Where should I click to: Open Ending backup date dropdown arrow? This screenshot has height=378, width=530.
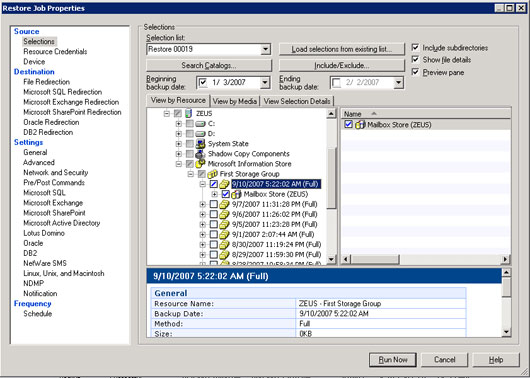click(399, 82)
